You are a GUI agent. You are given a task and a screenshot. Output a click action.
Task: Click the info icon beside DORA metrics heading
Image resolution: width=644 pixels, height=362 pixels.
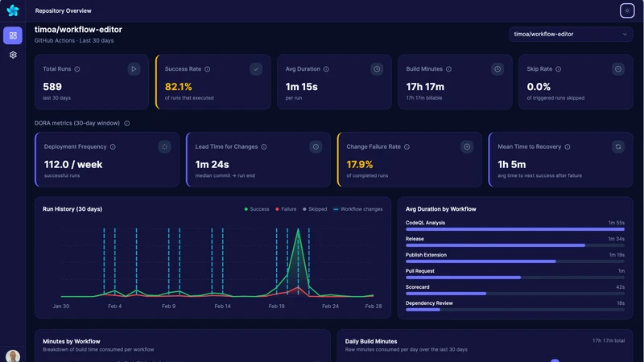(x=127, y=123)
